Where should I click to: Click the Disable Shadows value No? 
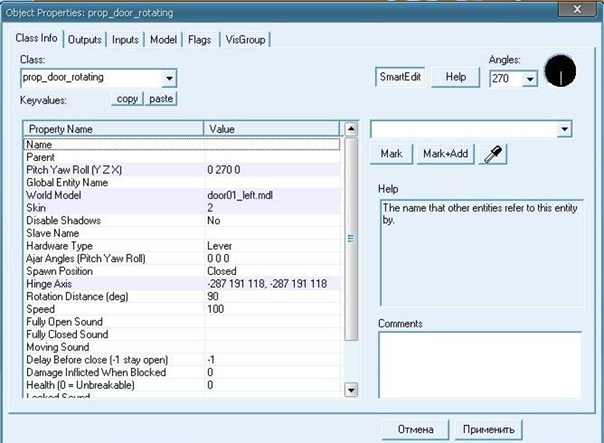213,221
